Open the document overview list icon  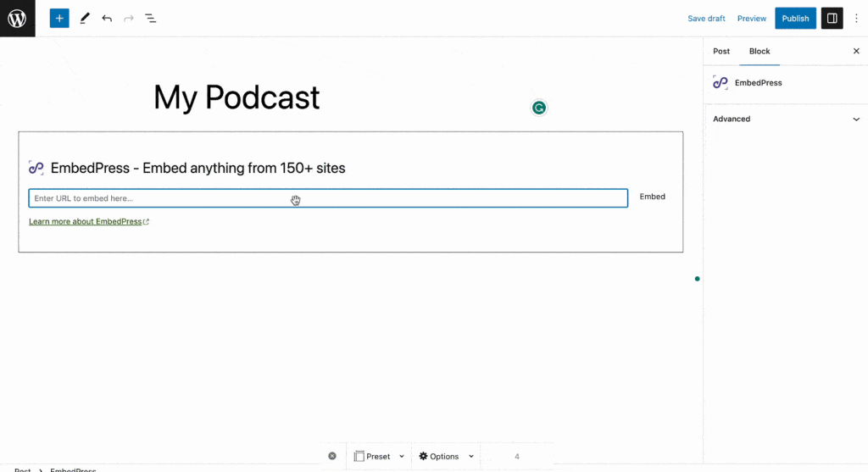tap(151, 19)
